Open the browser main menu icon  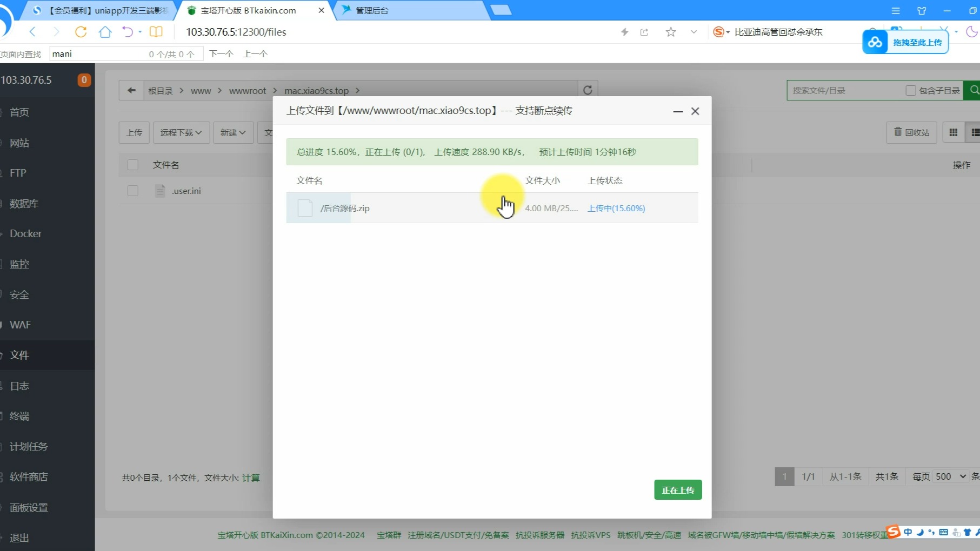(896, 11)
